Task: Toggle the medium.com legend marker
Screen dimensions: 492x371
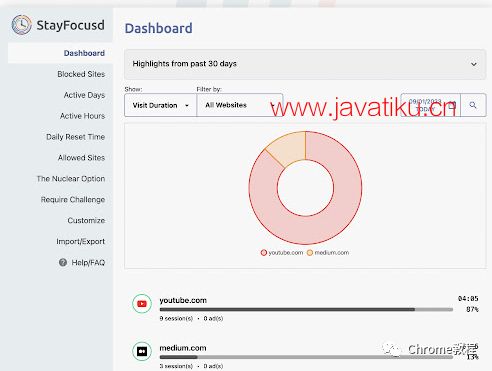Action: click(x=310, y=253)
